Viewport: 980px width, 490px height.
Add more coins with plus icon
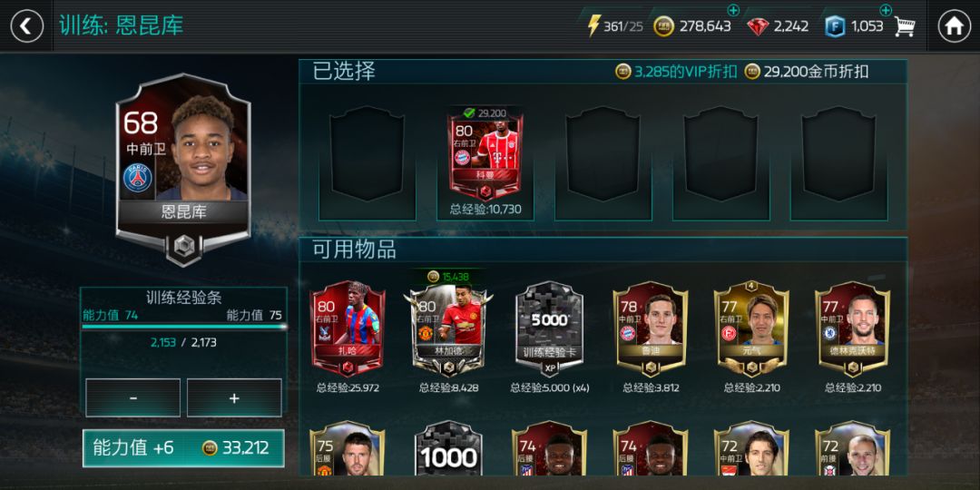(733, 11)
